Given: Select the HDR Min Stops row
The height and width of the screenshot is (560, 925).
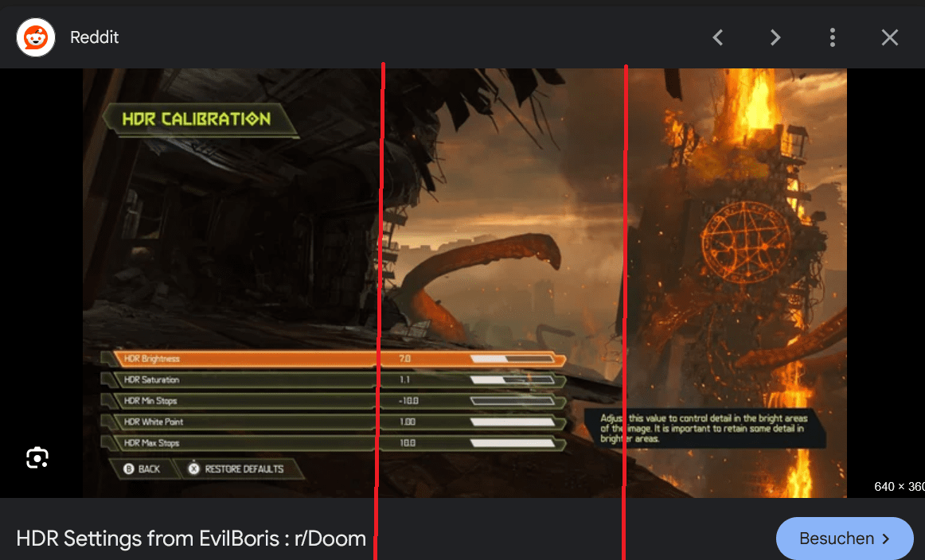Looking at the screenshot, I should [x=334, y=401].
